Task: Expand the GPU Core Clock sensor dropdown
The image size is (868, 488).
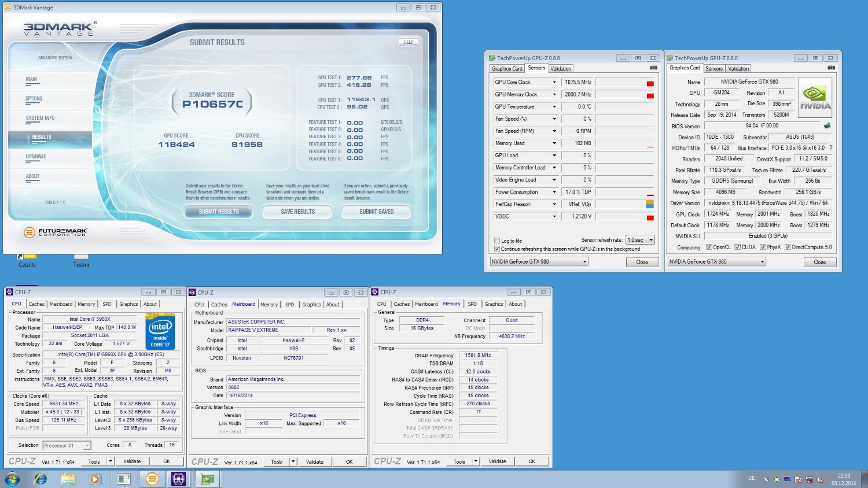Action: [x=554, y=82]
